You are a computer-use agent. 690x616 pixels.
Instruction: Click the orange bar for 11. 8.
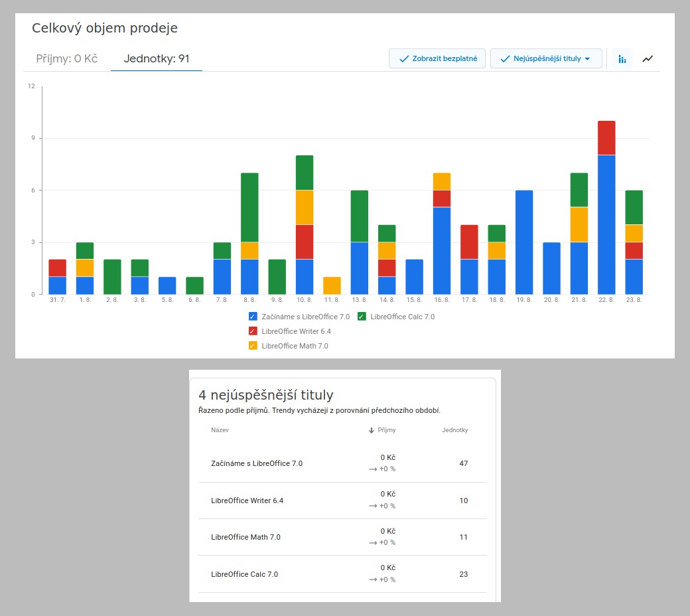click(x=332, y=285)
